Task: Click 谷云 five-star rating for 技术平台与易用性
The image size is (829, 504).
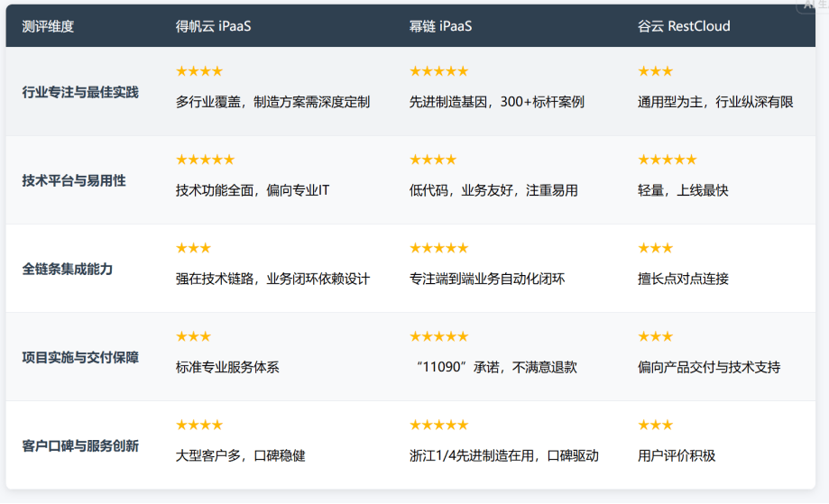Action: click(x=667, y=160)
